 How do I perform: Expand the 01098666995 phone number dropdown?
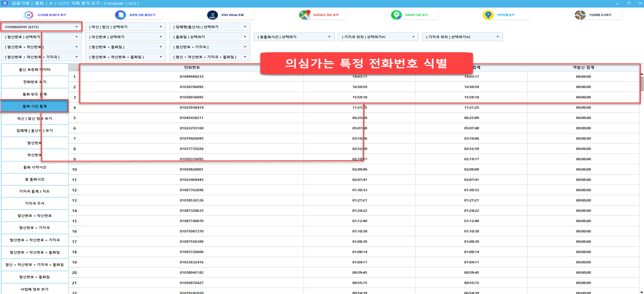76,27
